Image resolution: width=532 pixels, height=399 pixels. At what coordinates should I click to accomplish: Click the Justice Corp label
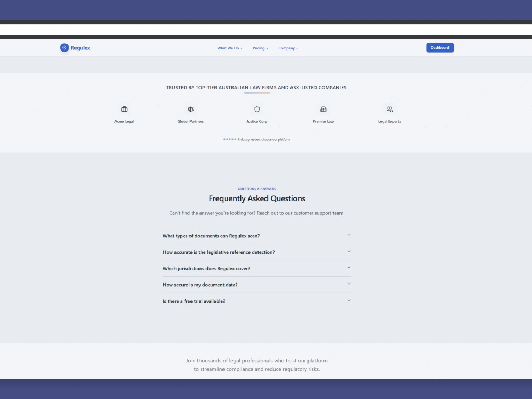[x=257, y=121]
